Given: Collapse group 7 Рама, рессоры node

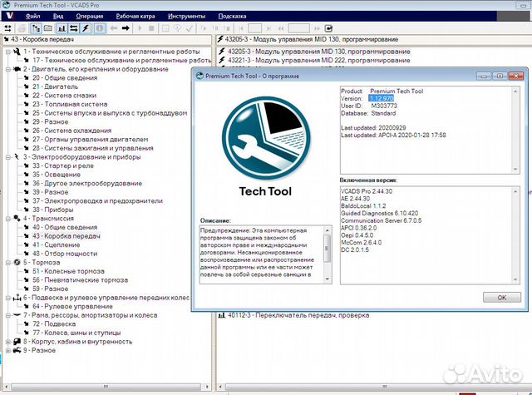Looking at the screenshot, I should 8,316.
